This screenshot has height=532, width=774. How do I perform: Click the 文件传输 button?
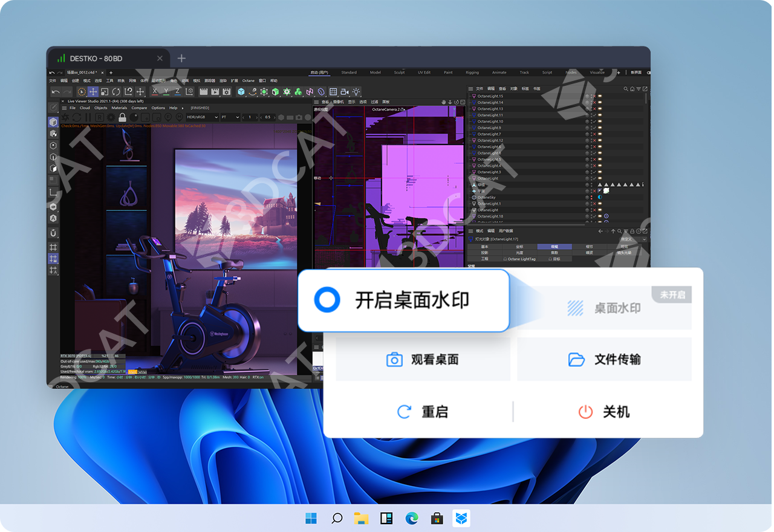[604, 359]
